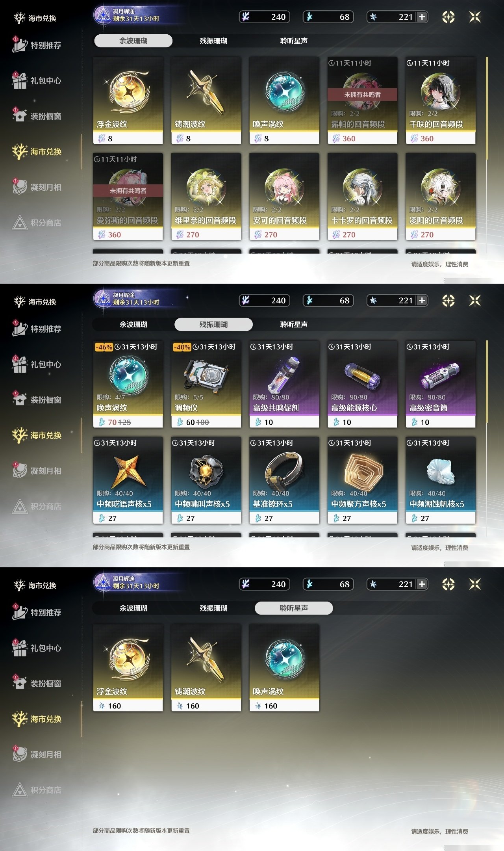Tap the 高级密音筒 cylinder item
Viewport: 504px width, 851px height.
point(441,384)
